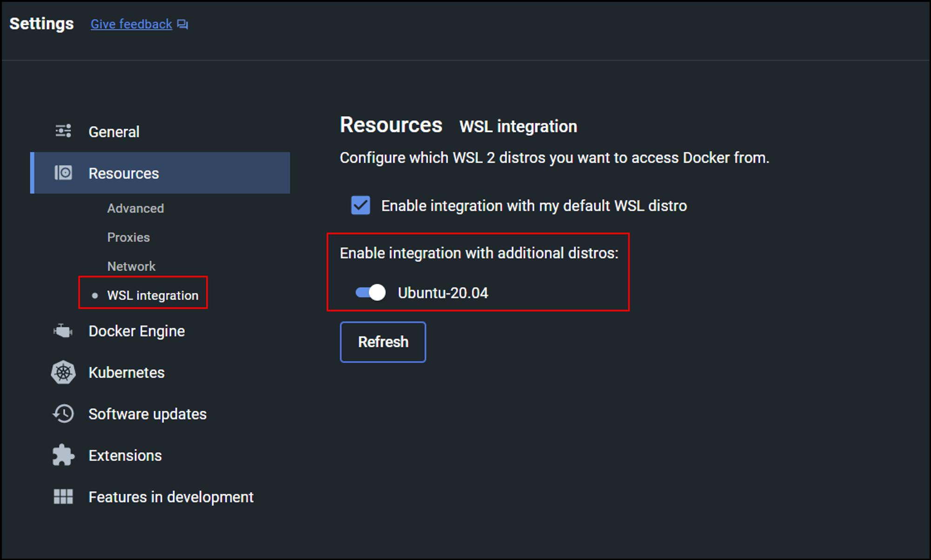Click the Features in development grid icon
931x560 pixels.
(63, 497)
